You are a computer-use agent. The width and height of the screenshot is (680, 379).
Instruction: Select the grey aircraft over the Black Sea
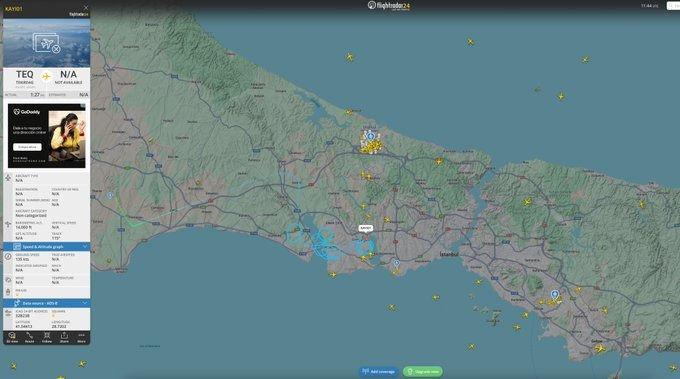pyautogui.click(x=537, y=90)
